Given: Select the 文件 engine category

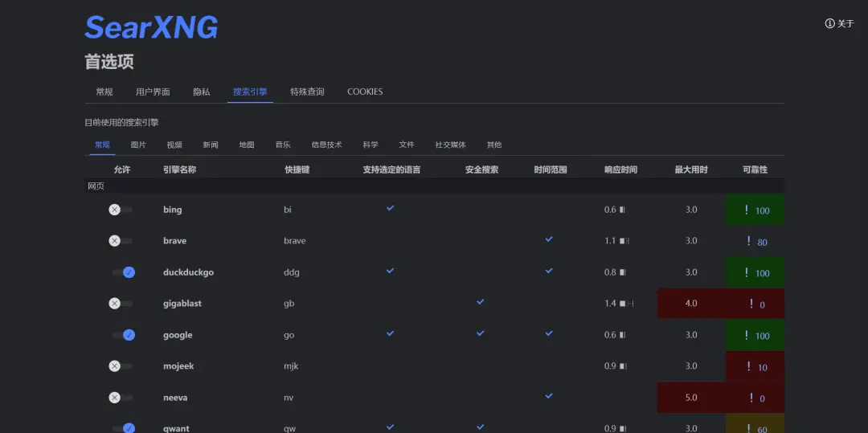Looking at the screenshot, I should (407, 145).
